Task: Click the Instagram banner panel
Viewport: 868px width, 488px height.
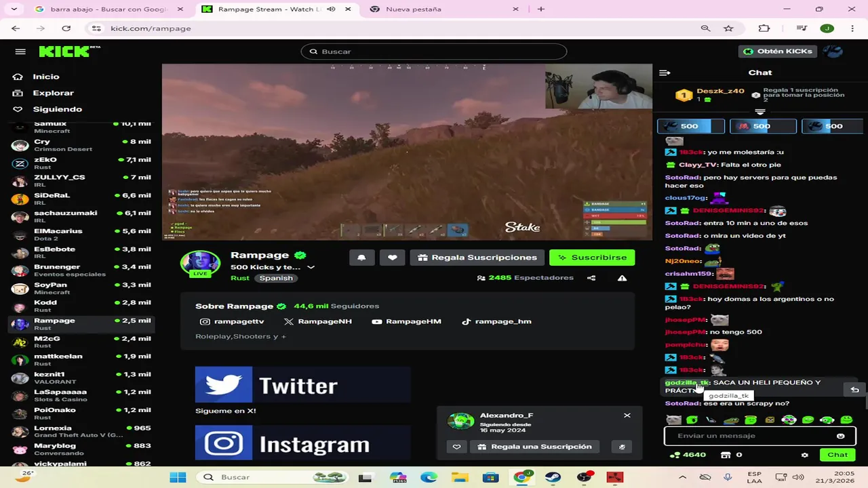Action: point(303,443)
